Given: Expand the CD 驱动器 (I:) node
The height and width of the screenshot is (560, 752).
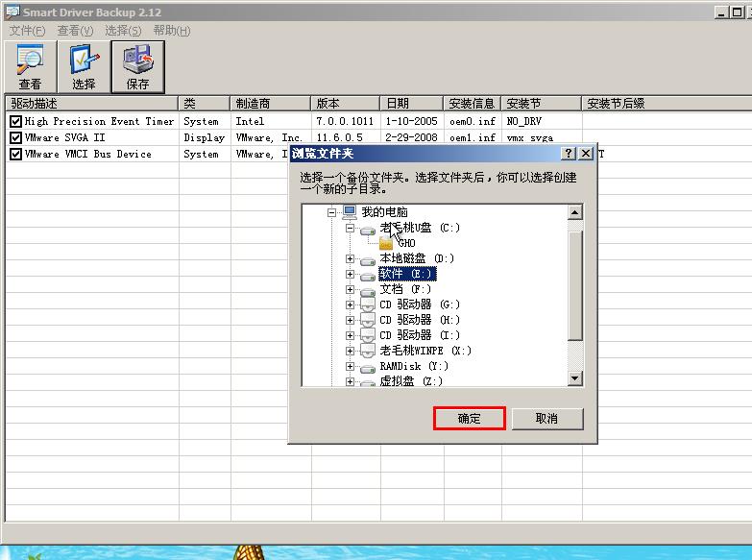Looking at the screenshot, I should [x=351, y=335].
